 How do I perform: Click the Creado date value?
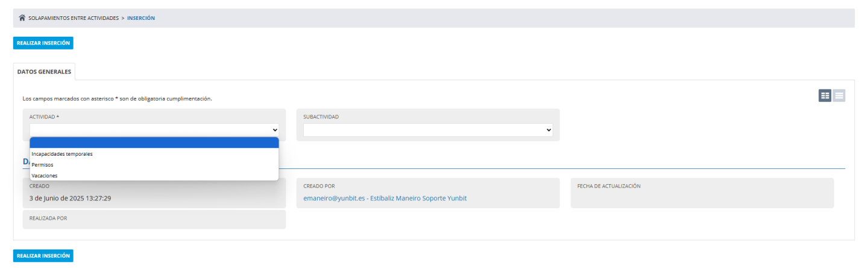coord(70,198)
